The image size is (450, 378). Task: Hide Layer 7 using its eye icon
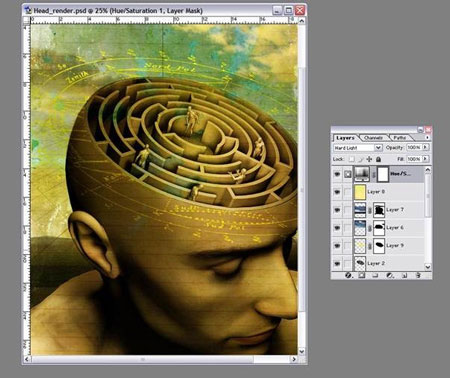[x=337, y=210]
